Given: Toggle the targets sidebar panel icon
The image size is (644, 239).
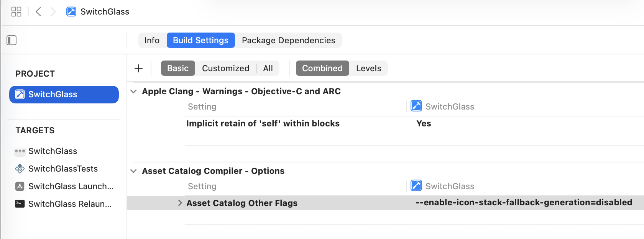Looking at the screenshot, I should point(11,40).
